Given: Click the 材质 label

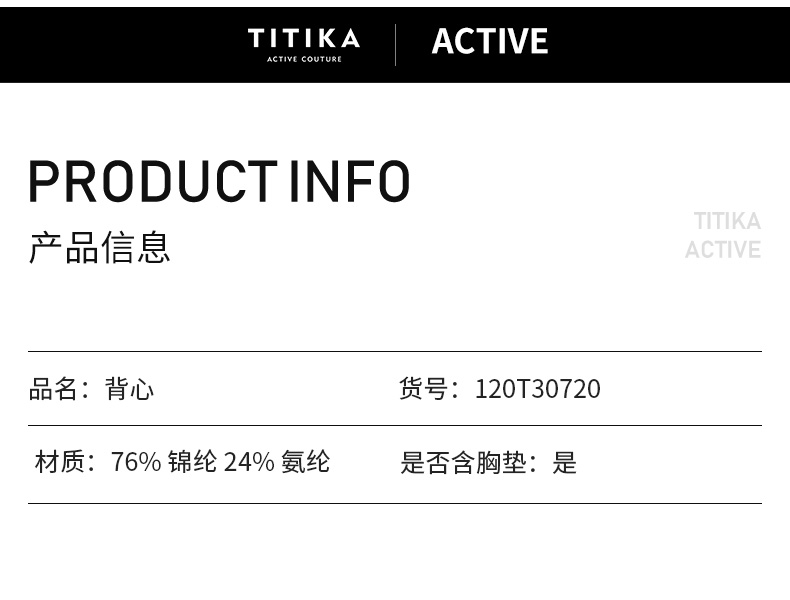Looking at the screenshot, I should point(59,462).
